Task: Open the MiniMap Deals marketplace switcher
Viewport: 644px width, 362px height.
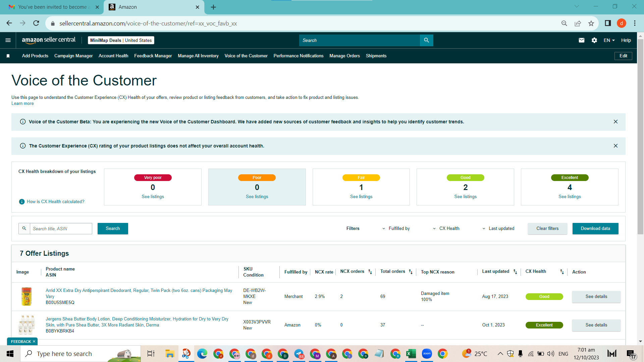Action: point(121,40)
